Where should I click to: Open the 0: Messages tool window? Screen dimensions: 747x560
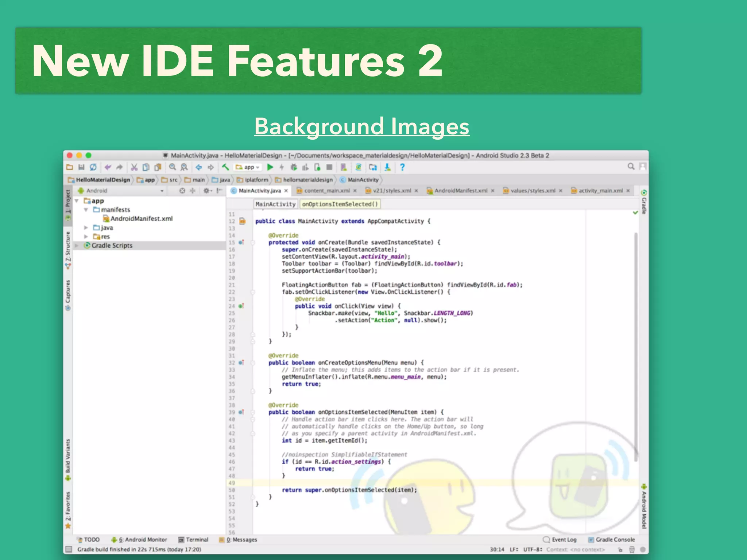238,540
